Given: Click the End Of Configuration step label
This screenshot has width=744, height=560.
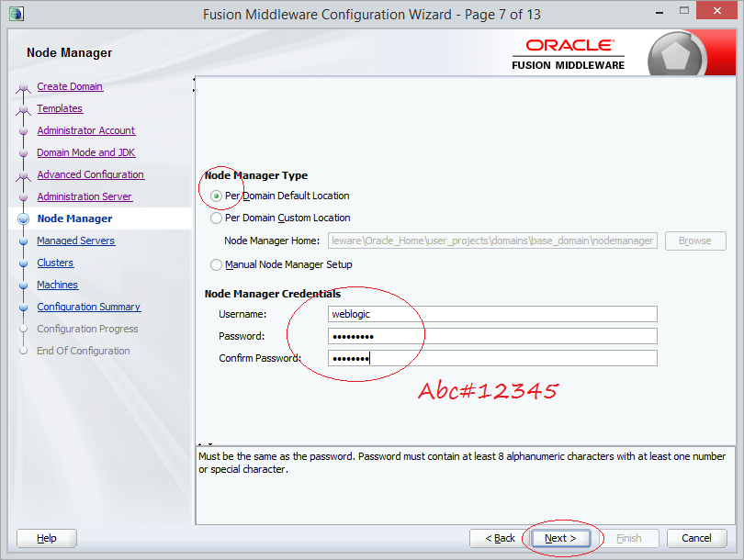Looking at the screenshot, I should tap(84, 351).
